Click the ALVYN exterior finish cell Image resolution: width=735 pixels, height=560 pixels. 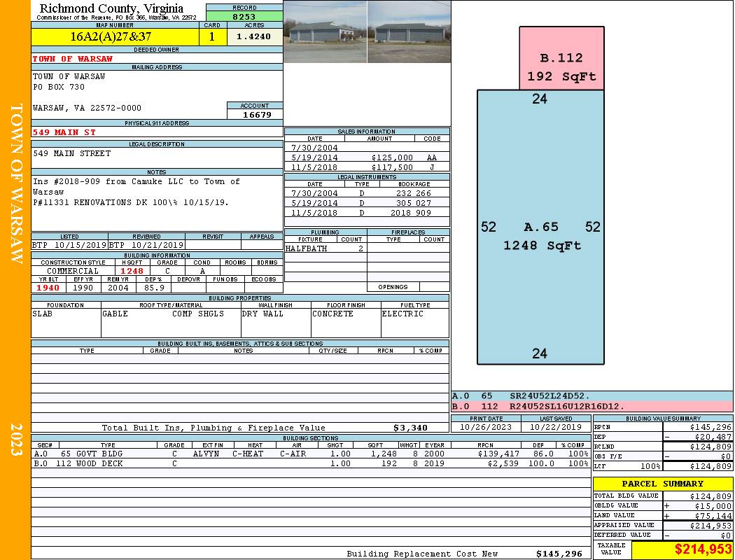click(x=206, y=454)
